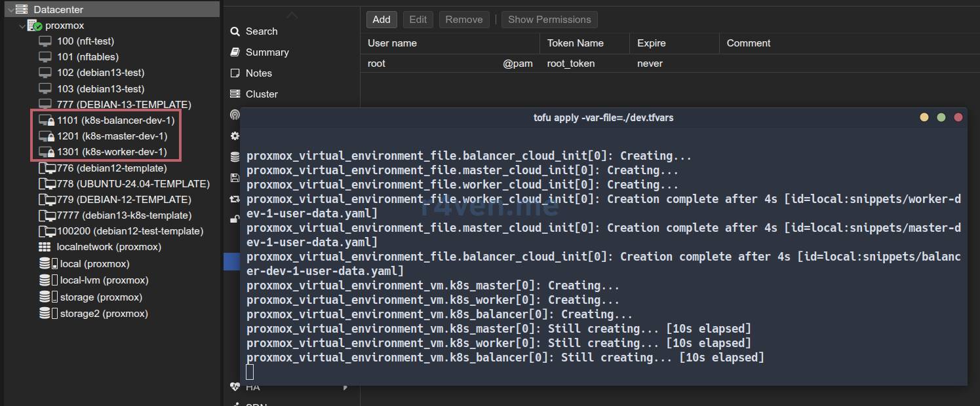Click the HA heartbeat icon
This screenshot has height=406, width=980.
click(x=235, y=388)
